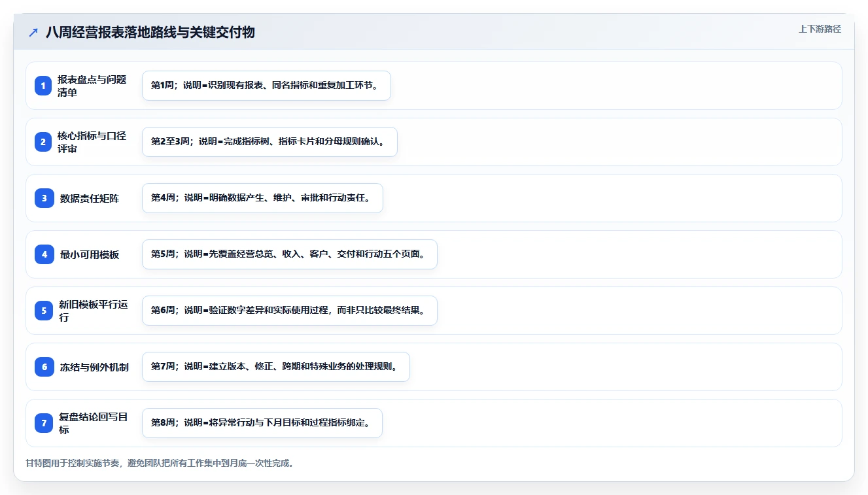Open the 第1周 description card
This screenshot has width=868, height=495.
[x=266, y=86]
